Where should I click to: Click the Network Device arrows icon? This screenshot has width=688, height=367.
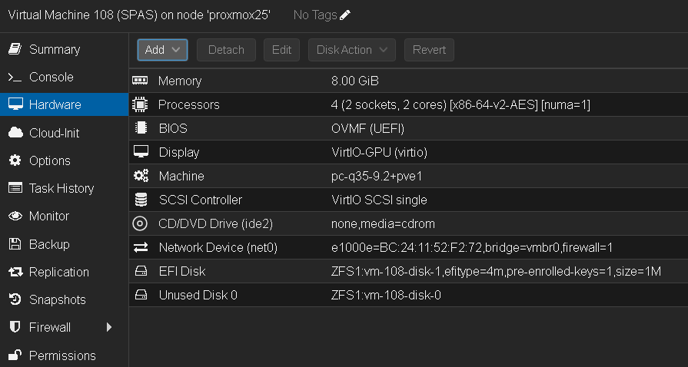pyautogui.click(x=140, y=248)
